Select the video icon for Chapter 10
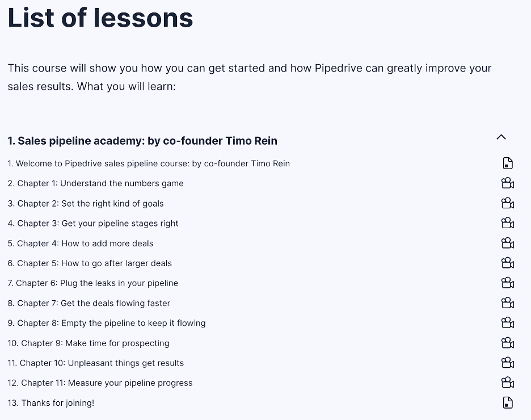 point(507,363)
